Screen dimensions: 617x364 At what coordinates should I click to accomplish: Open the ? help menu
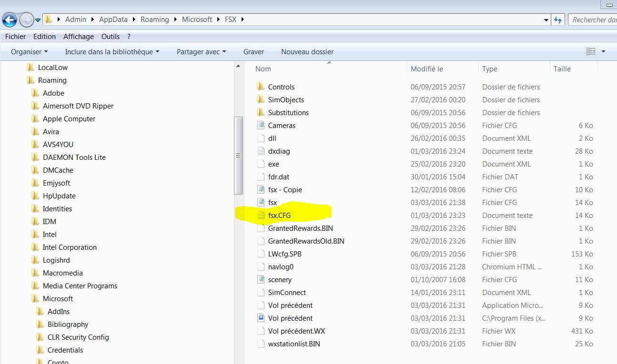pyautogui.click(x=129, y=37)
